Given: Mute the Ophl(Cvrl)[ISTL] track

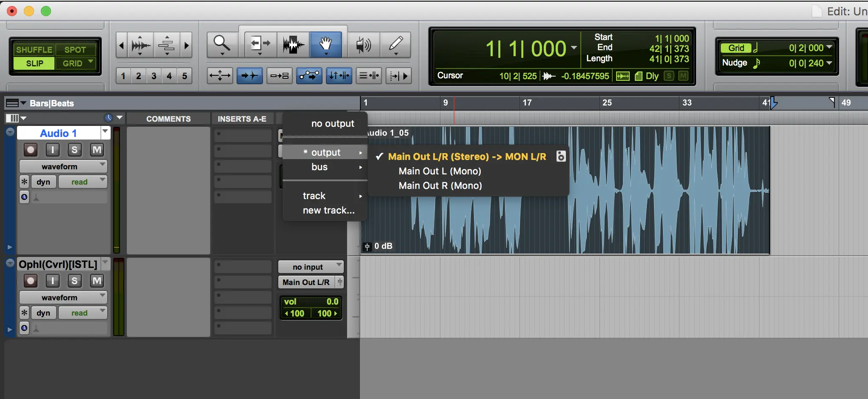Looking at the screenshot, I should [x=97, y=281].
